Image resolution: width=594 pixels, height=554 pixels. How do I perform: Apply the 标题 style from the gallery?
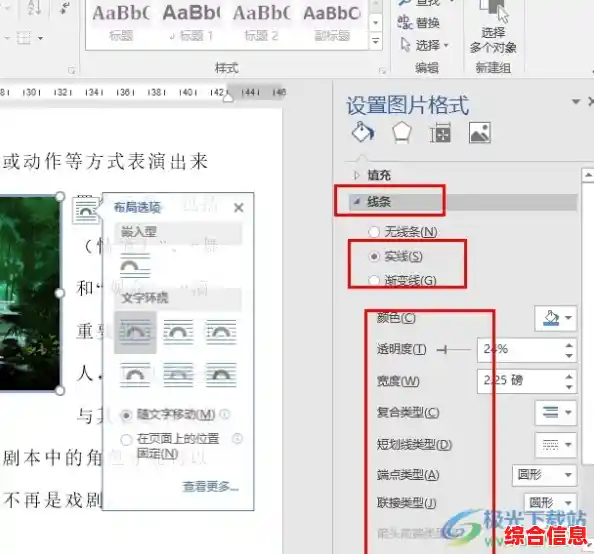(x=121, y=23)
